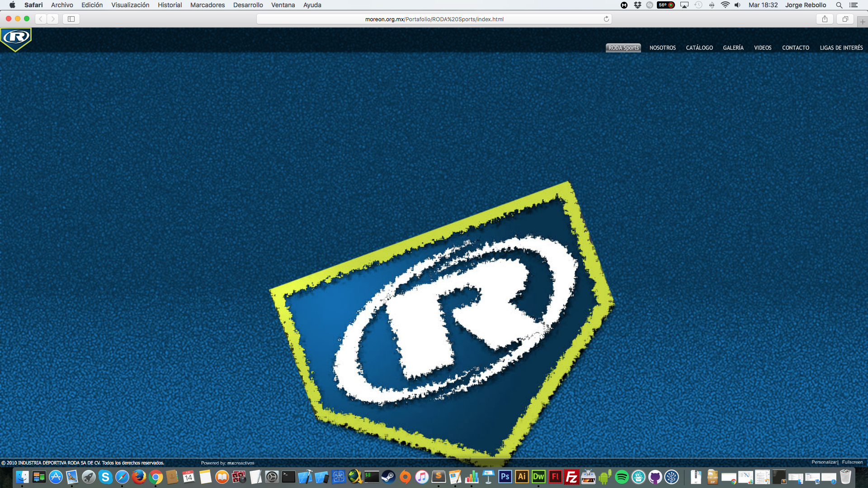The height and width of the screenshot is (488, 868).
Task: Launch Photoshop from the Dock
Action: (505, 477)
